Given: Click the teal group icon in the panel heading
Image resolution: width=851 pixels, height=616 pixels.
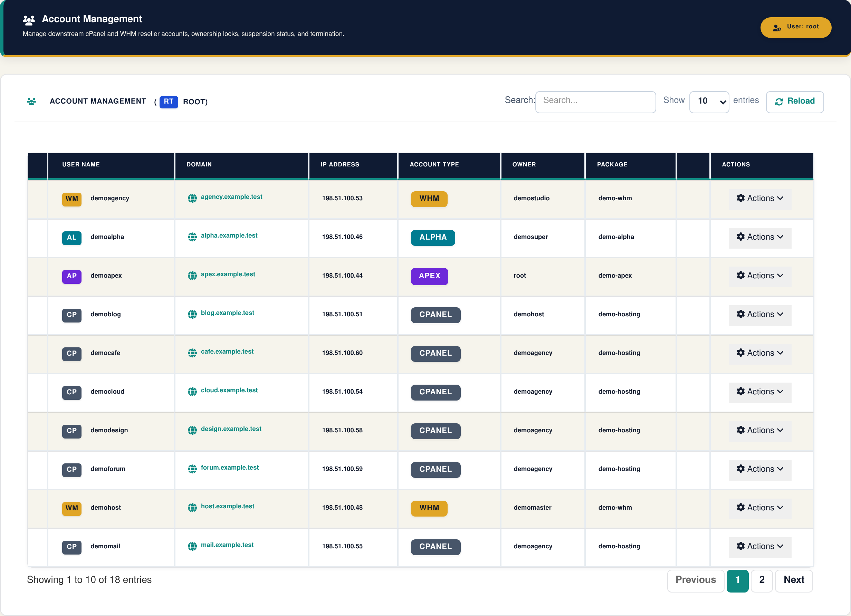Looking at the screenshot, I should [x=31, y=101].
